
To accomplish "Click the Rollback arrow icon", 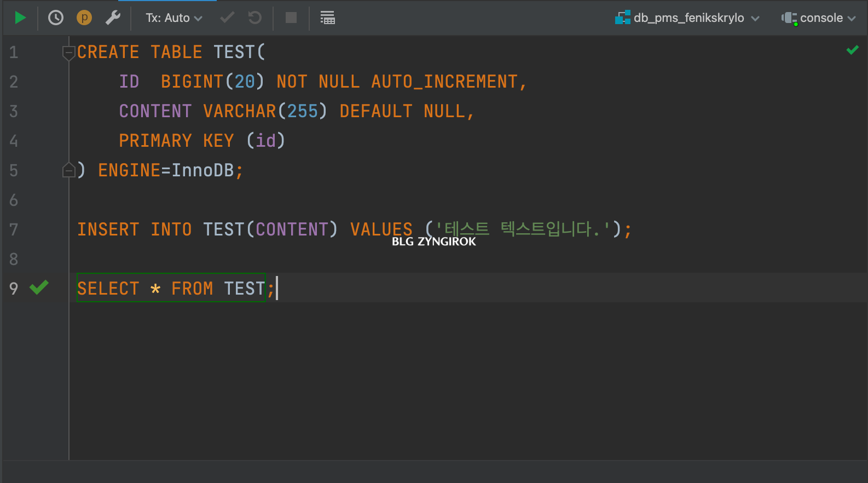I will pyautogui.click(x=255, y=18).
